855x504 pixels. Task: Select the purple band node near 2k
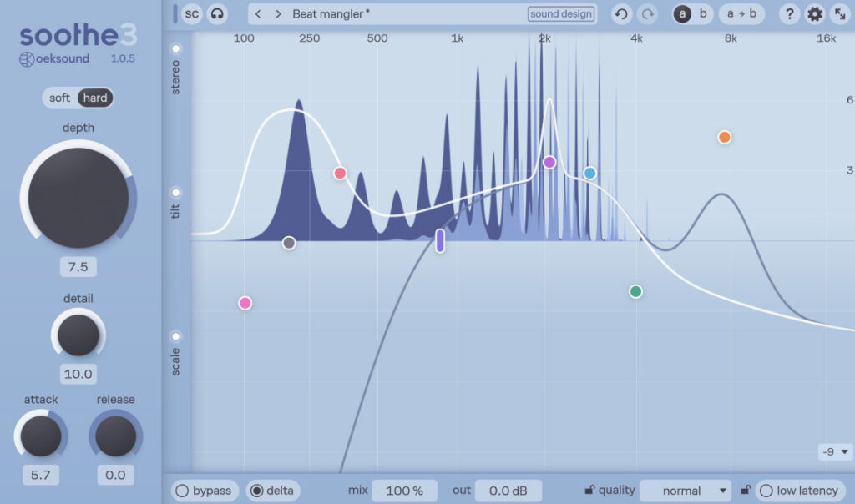tap(549, 162)
